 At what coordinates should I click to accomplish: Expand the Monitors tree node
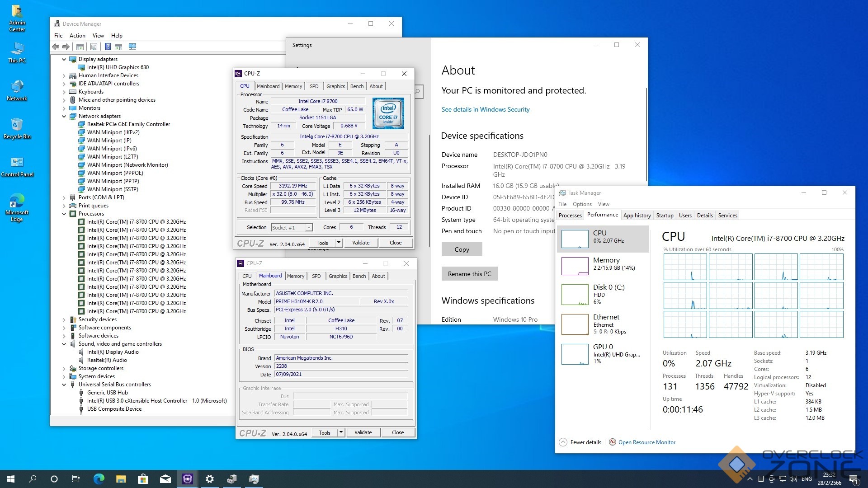point(64,108)
